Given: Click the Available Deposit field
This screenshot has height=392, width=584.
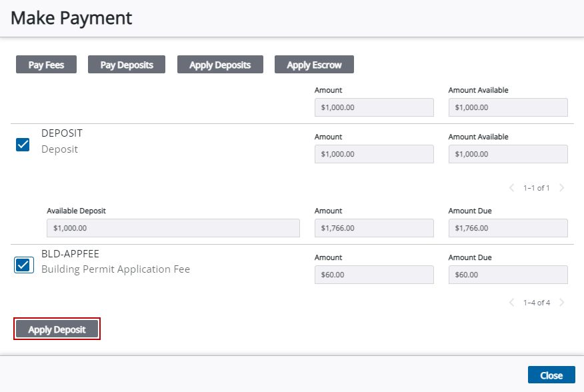Looking at the screenshot, I should tap(173, 228).
